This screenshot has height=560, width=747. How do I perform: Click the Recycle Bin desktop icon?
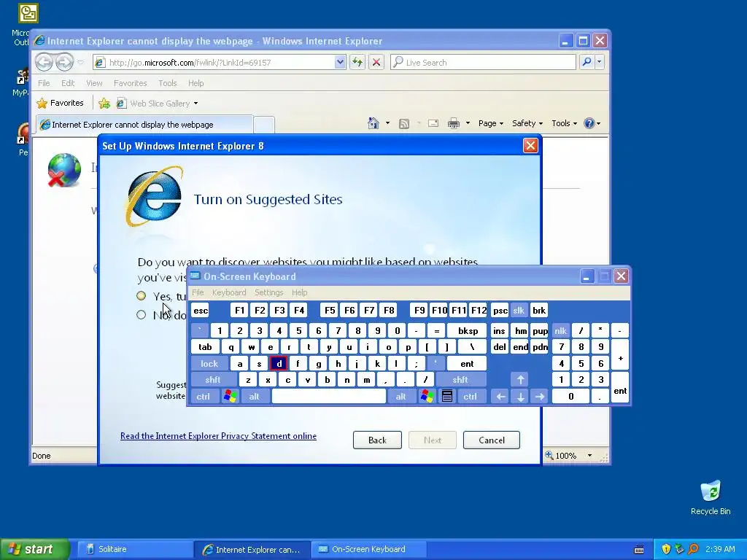tap(711, 497)
